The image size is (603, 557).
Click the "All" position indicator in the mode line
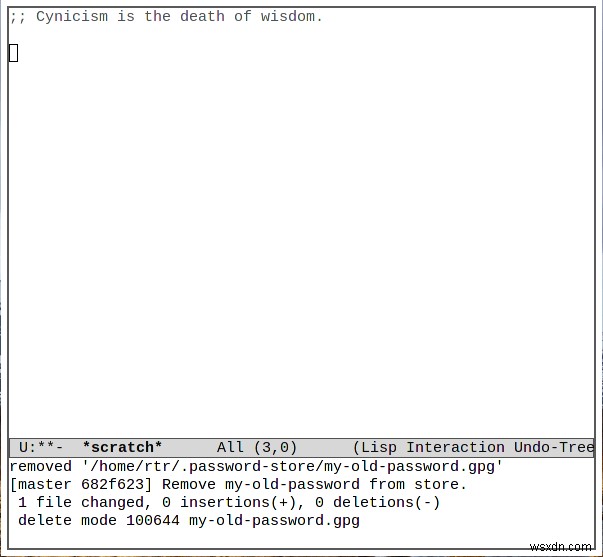(x=230, y=448)
